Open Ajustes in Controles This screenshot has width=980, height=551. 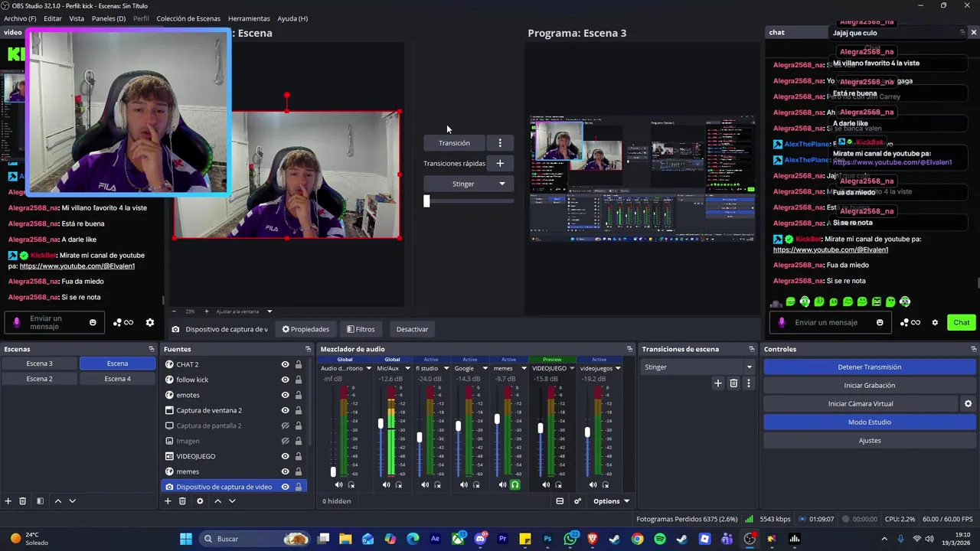click(x=870, y=440)
